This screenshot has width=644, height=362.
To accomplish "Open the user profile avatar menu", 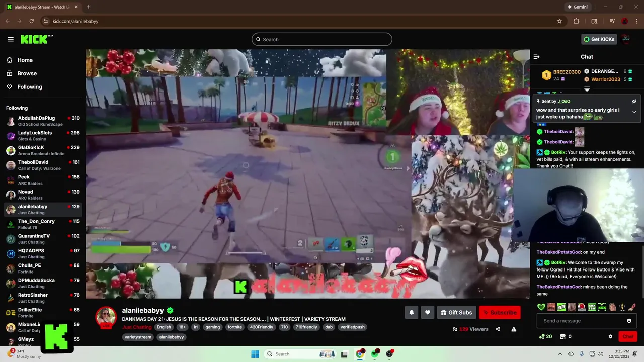I will pos(626,39).
